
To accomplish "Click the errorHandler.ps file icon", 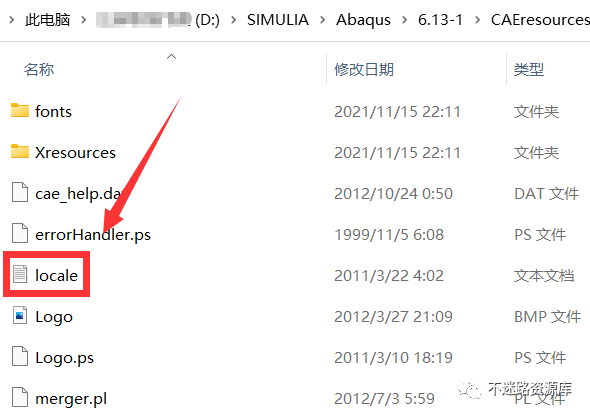I will click(x=20, y=234).
